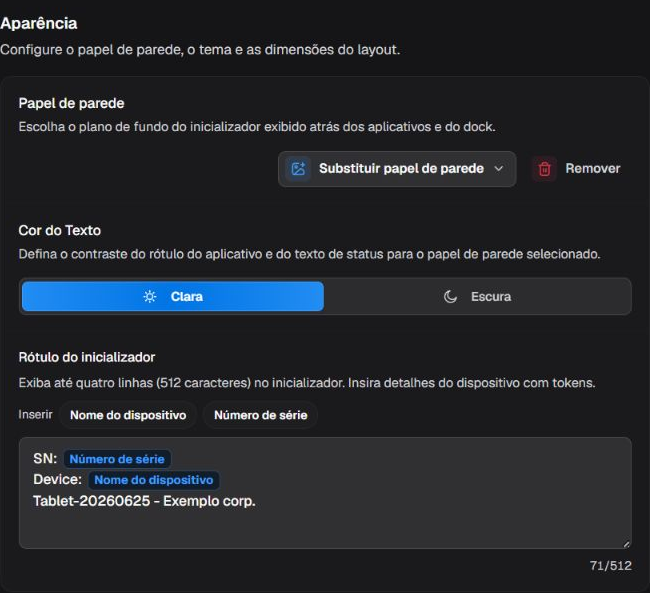Click the Remover label

pos(592,168)
